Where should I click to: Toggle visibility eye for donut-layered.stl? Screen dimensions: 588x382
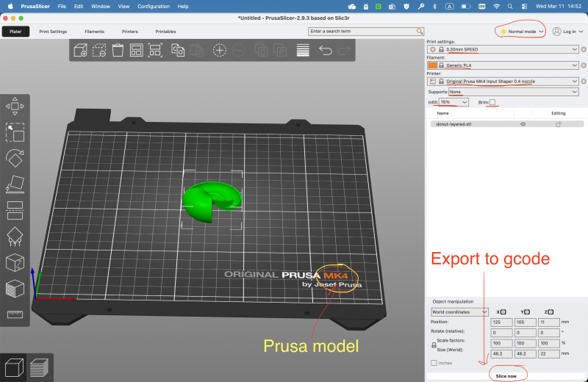tap(523, 124)
